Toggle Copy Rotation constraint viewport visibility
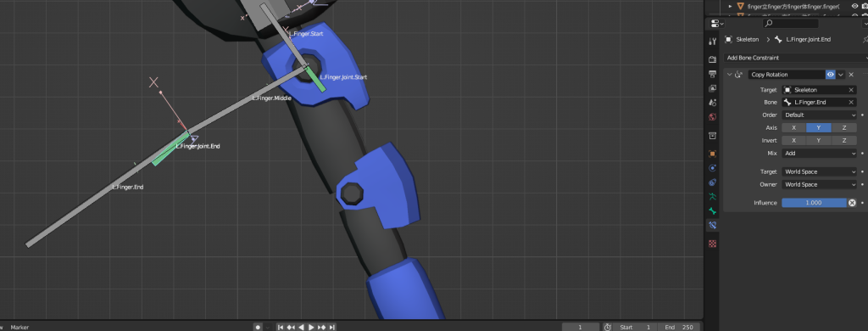 pyautogui.click(x=831, y=75)
